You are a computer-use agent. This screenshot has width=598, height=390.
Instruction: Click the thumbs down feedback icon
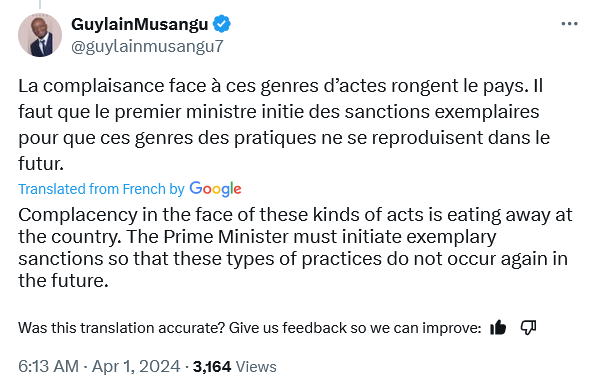[x=528, y=327]
